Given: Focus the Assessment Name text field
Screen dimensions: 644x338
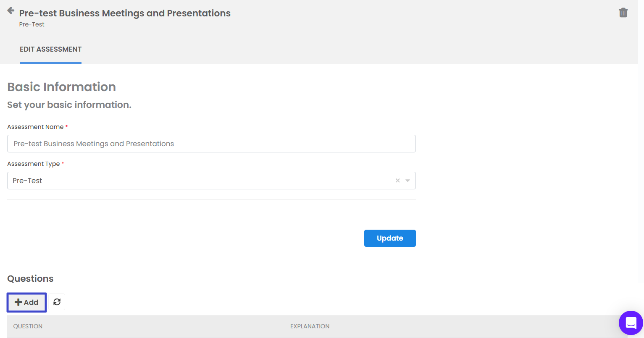Looking at the screenshot, I should pos(211,144).
